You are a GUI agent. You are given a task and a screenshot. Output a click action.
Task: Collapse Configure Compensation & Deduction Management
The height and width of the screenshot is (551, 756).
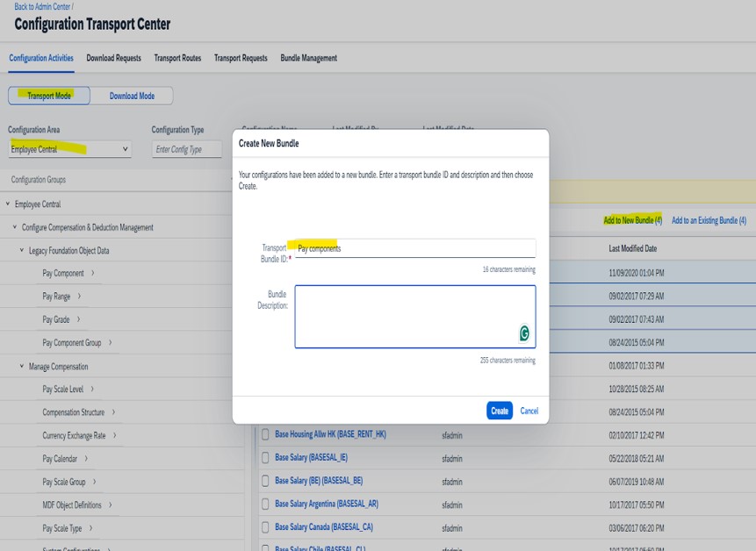point(14,227)
